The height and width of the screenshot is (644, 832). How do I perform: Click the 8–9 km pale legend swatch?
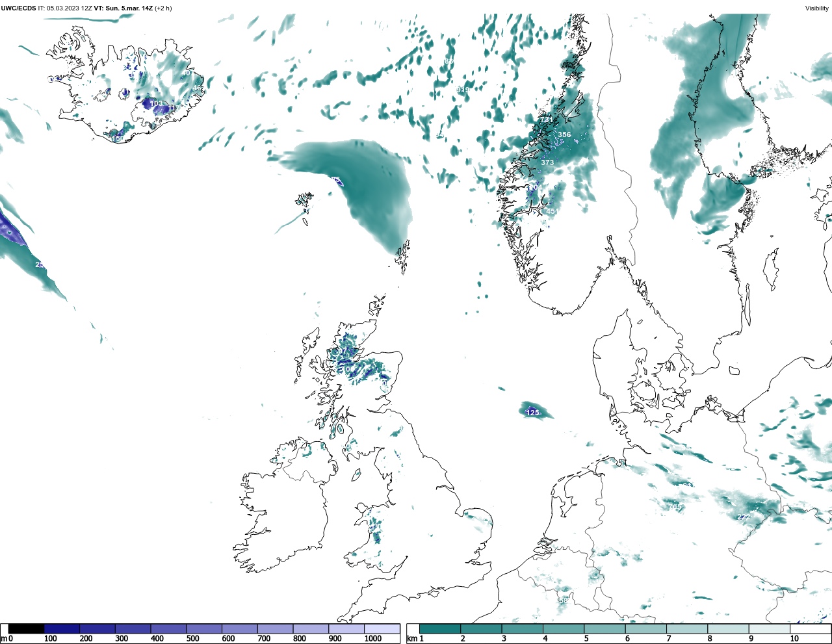pyautogui.click(x=728, y=628)
